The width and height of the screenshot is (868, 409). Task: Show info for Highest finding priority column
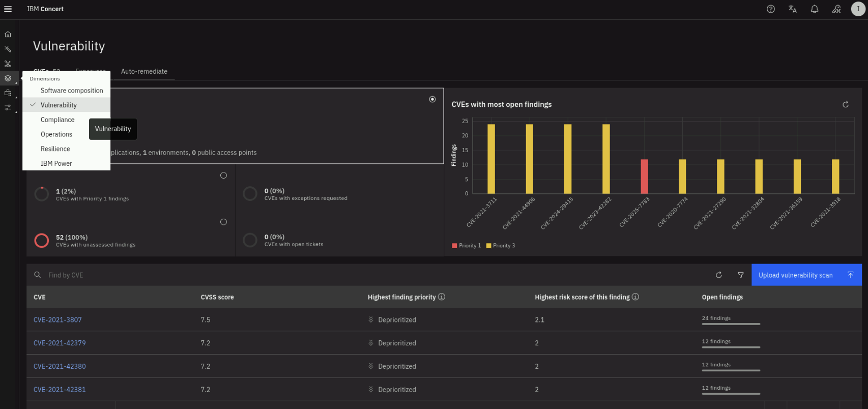pos(442,297)
